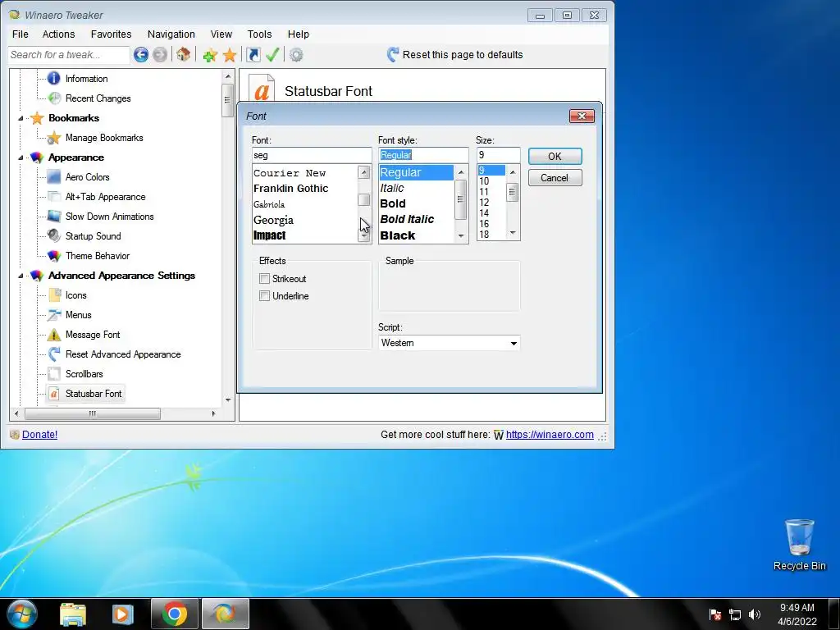Open the Tools menu
Viewport: 840px width, 630px height.
(x=259, y=34)
